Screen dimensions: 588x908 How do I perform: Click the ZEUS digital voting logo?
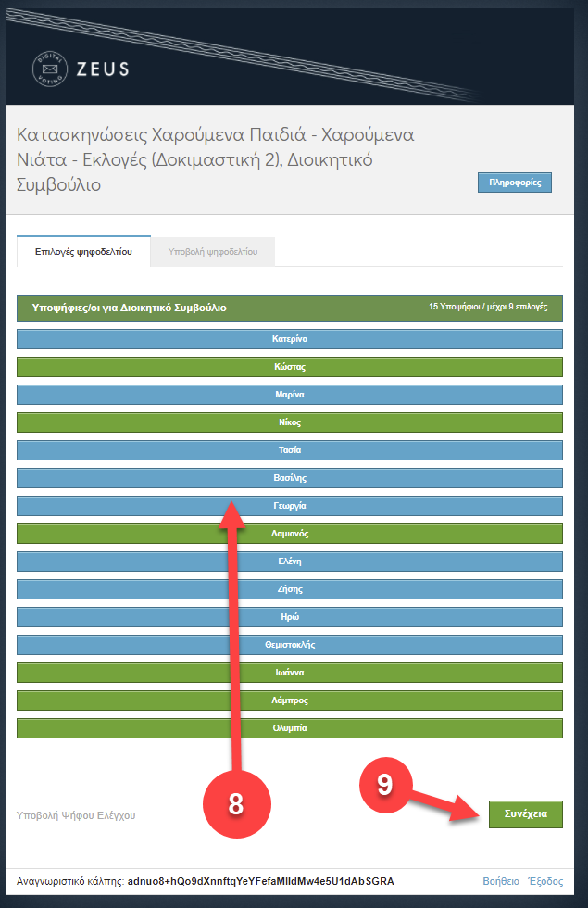tap(80, 68)
